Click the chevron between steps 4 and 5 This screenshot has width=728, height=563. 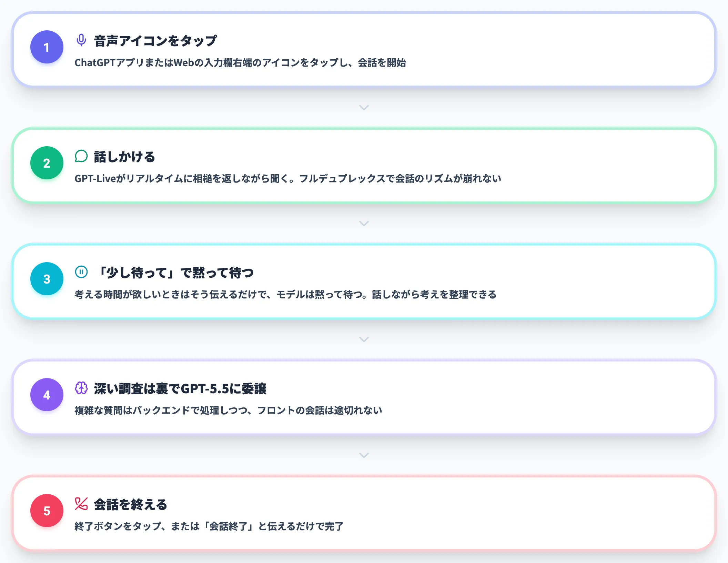click(x=364, y=455)
